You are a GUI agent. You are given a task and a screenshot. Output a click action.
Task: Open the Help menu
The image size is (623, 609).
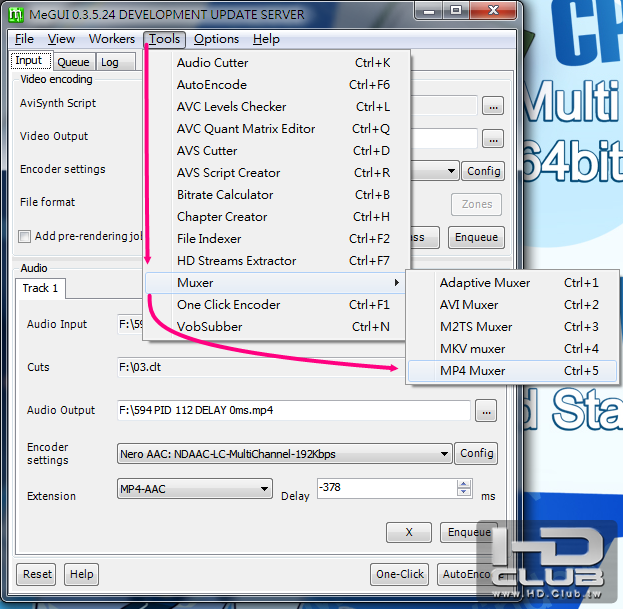[x=266, y=39]
